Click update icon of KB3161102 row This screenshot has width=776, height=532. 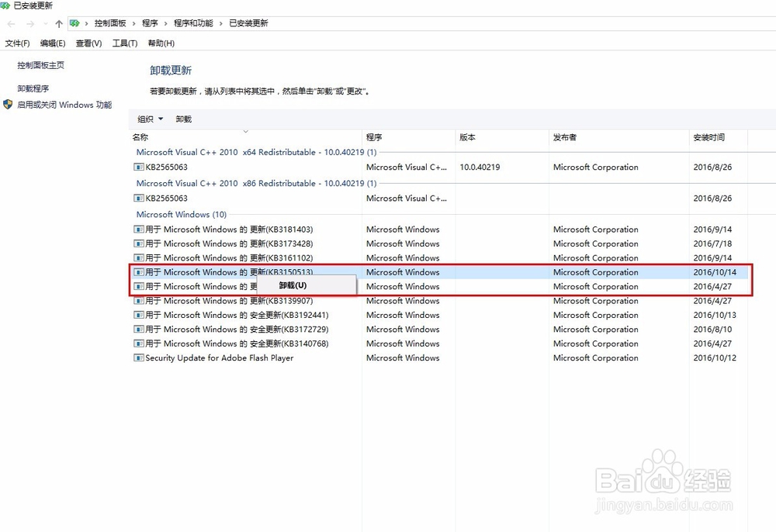(139, 258)
